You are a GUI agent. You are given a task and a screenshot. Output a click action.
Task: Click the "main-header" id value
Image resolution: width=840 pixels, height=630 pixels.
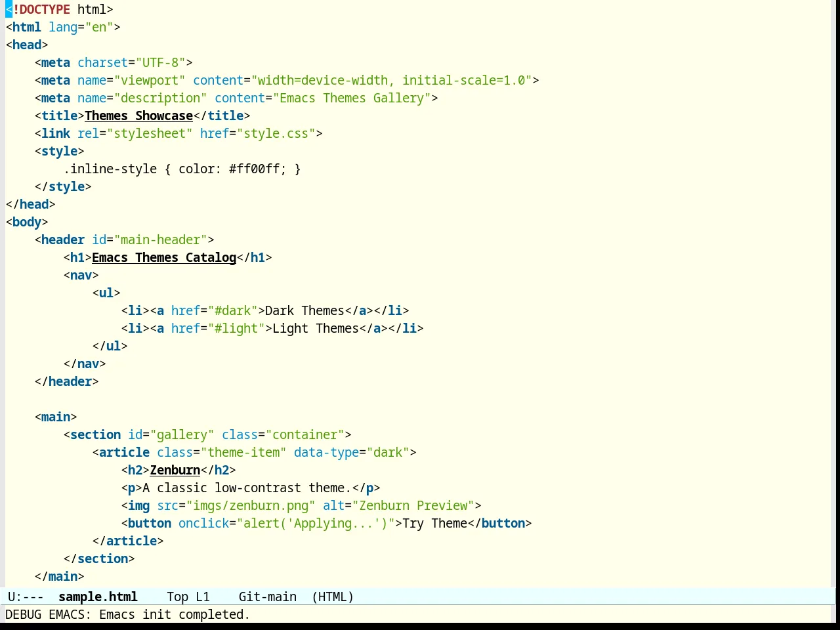pos(160,240)
